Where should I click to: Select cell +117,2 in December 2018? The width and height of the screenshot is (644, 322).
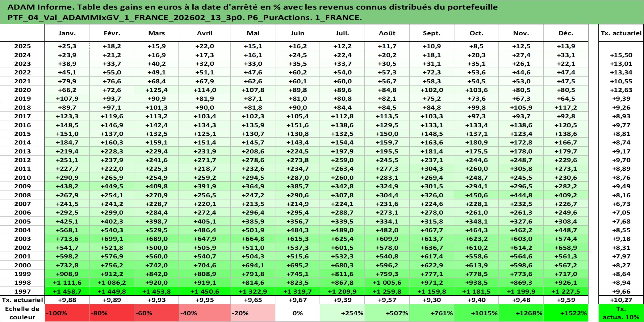pyautogui.click(x=566, y=107)
